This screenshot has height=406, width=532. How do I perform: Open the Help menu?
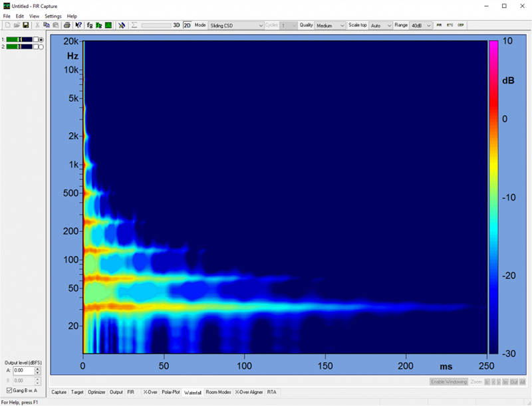tap(72, 16)
